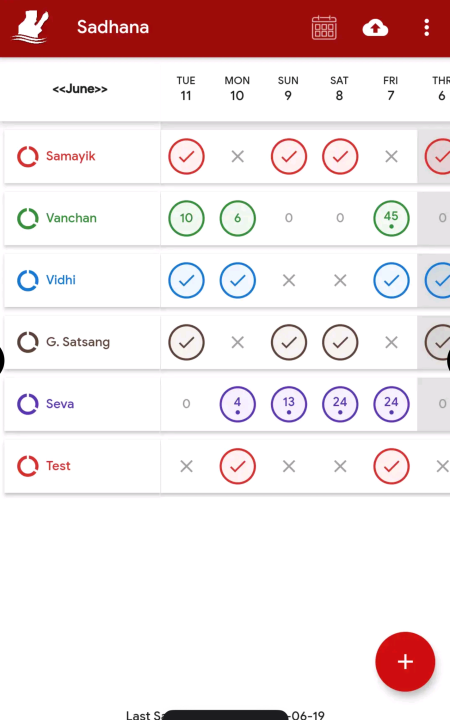Tap the red Samayik progress ring
This screenshot has width=450, height=720.
click(x=28, y=157)
